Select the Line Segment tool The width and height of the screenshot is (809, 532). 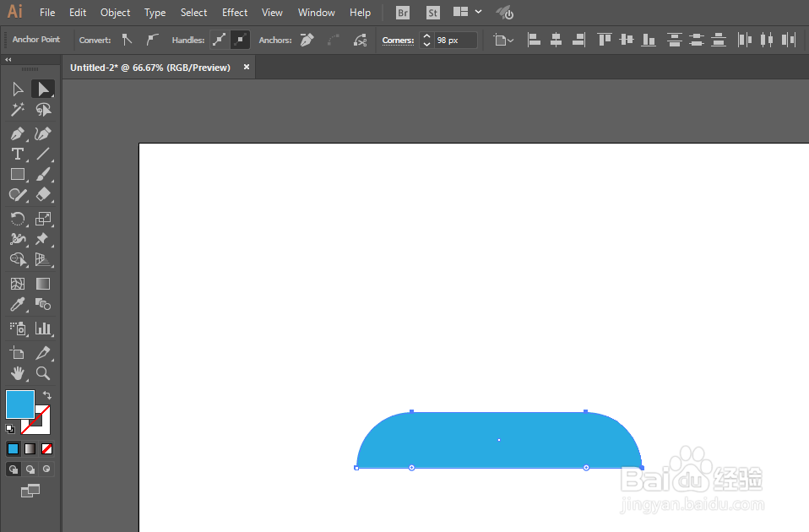tap(43, 154)
